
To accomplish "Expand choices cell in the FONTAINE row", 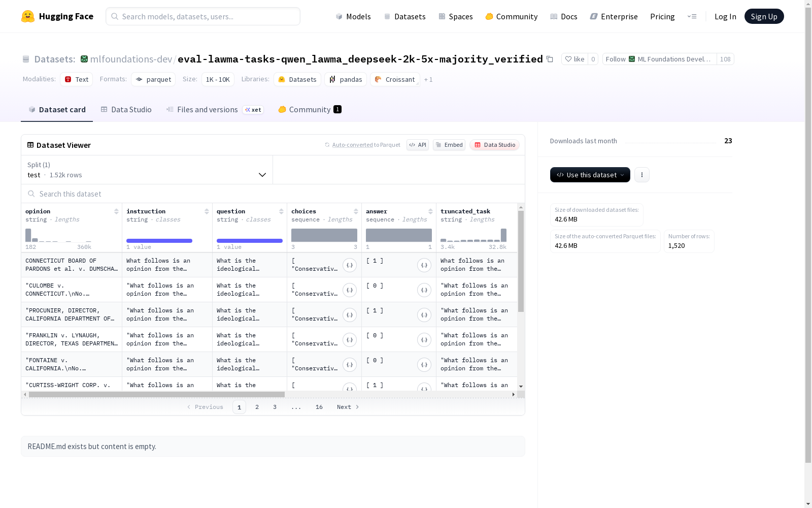I will 350,365.
